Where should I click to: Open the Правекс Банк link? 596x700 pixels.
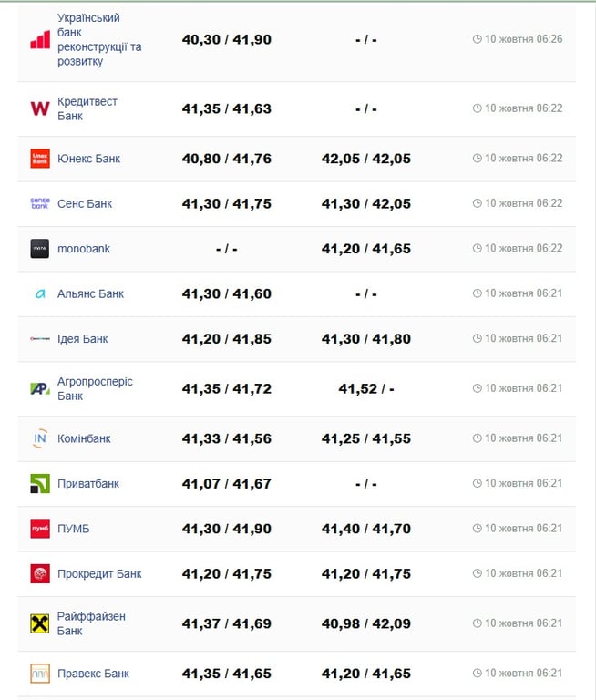(x=93, y=674)
